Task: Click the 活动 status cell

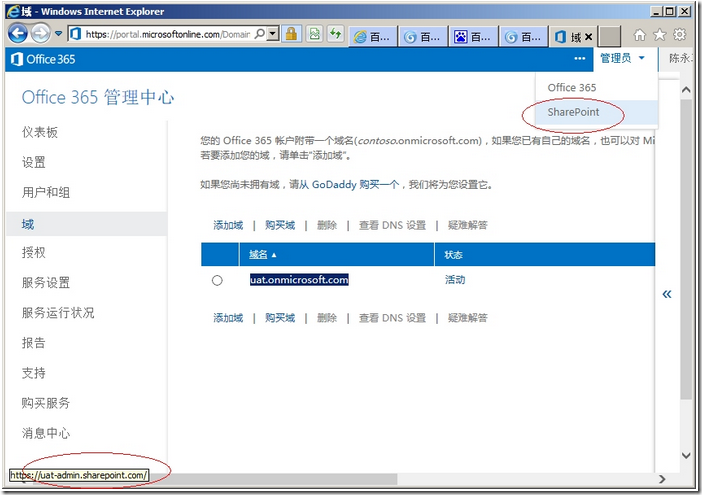Action: pyautogui.click(x=455, y=280)
